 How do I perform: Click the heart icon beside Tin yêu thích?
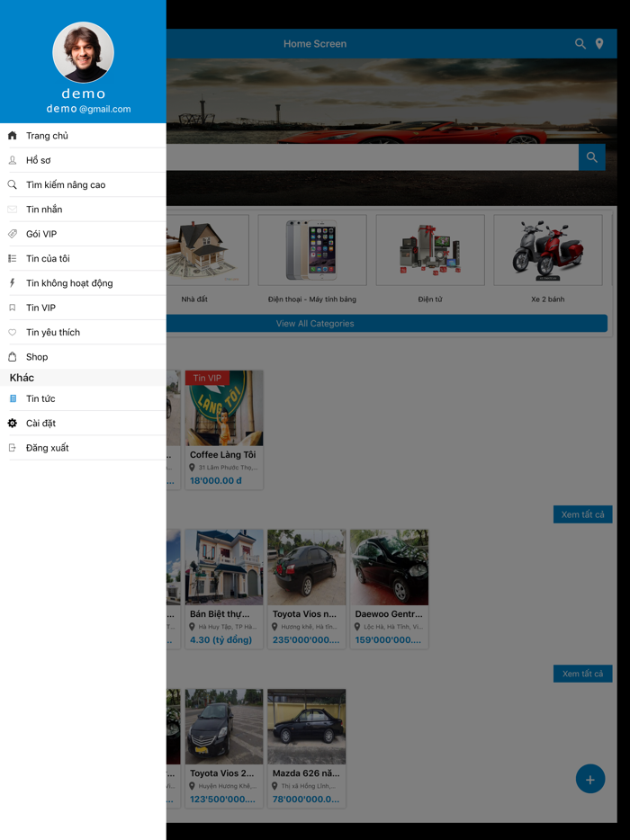point(13,332)
